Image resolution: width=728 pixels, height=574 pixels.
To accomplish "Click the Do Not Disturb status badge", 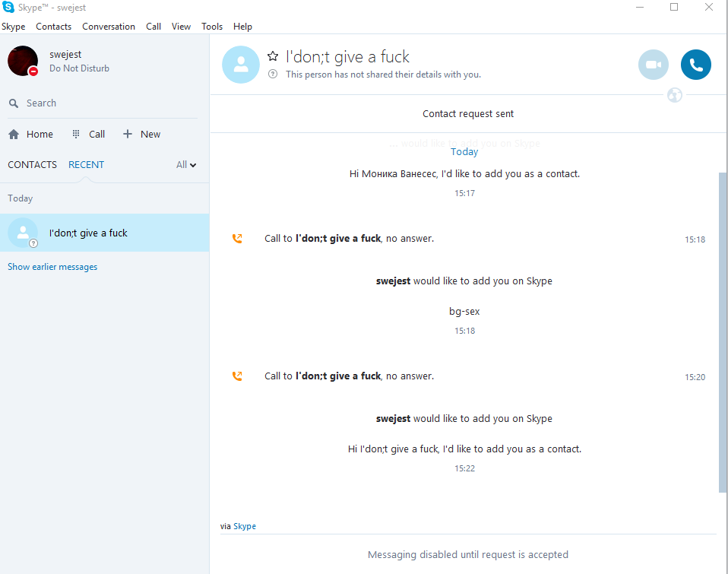I will (x=33, y=71).
